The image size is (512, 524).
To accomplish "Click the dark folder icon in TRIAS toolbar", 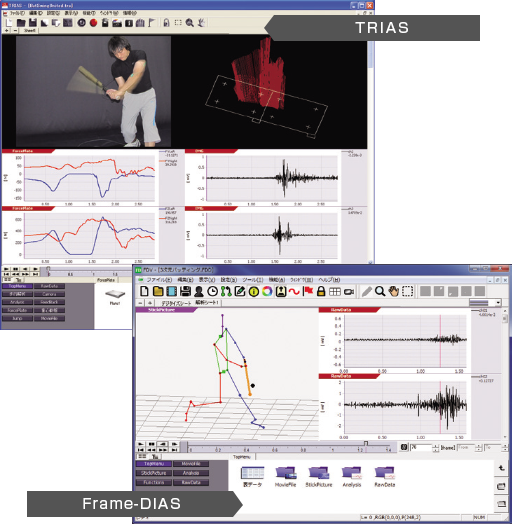I will (21, 23).
